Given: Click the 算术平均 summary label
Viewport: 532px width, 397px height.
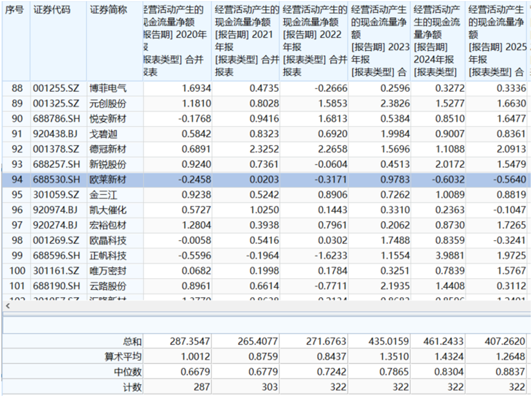Looking at the screenshot, I should 123,357.
